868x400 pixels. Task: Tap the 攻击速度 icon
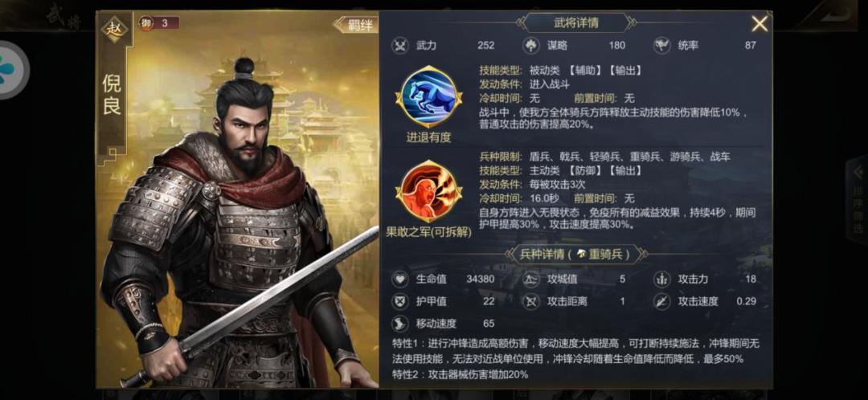pyautogui.click(x=662, y=301)
